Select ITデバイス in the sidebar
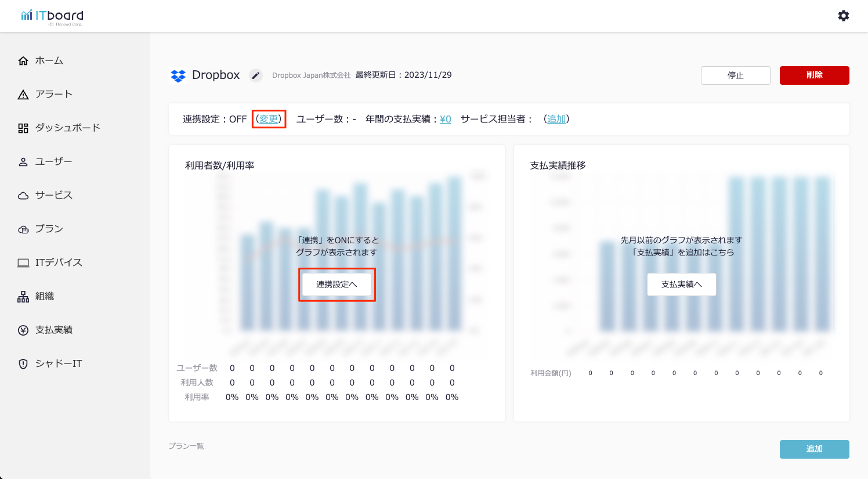 [x=59, y=262]
